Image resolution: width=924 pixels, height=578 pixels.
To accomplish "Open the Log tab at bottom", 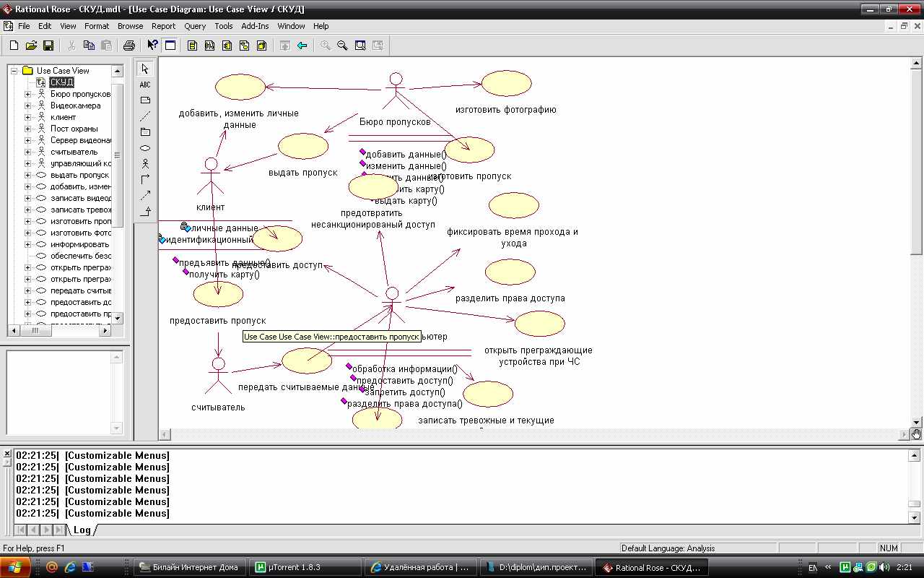I will 82,530.
